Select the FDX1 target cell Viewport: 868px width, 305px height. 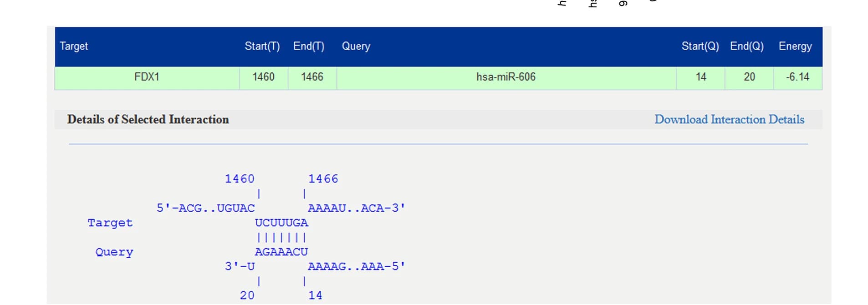[147, 78]
